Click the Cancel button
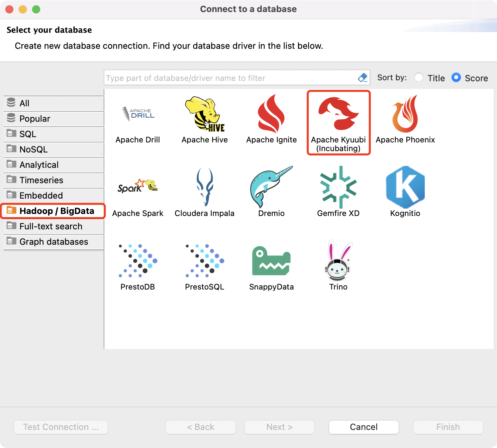Screen dimensions: 497x448 pos(364,427)
